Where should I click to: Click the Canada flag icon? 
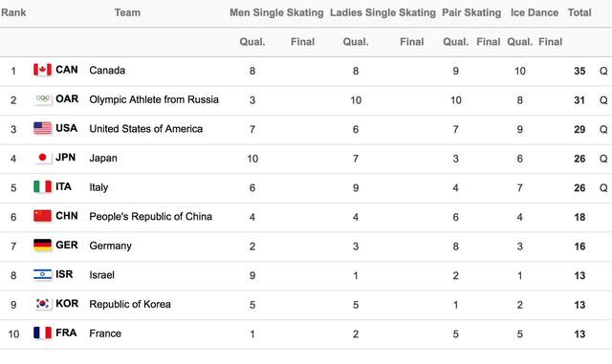coord(42,70)
